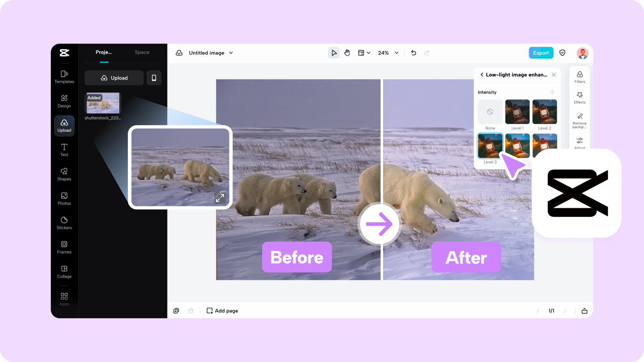This screenshot has width=644, height=362.
Task: Open the Filters panel
Action: pos(579,76)
